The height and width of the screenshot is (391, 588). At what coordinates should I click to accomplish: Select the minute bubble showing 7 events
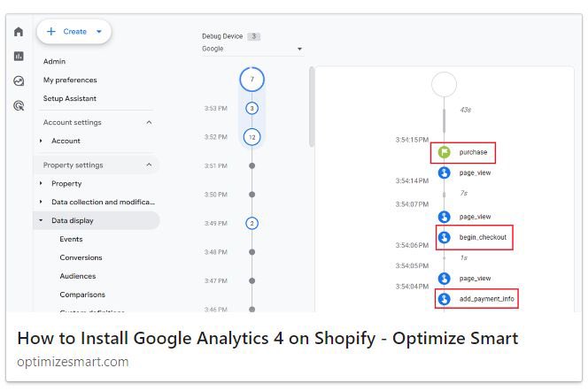pos(252,80)
